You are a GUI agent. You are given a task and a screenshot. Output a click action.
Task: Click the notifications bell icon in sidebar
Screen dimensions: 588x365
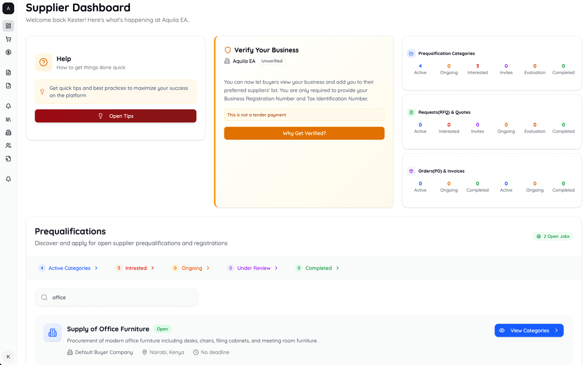click(x=8, y=105)
